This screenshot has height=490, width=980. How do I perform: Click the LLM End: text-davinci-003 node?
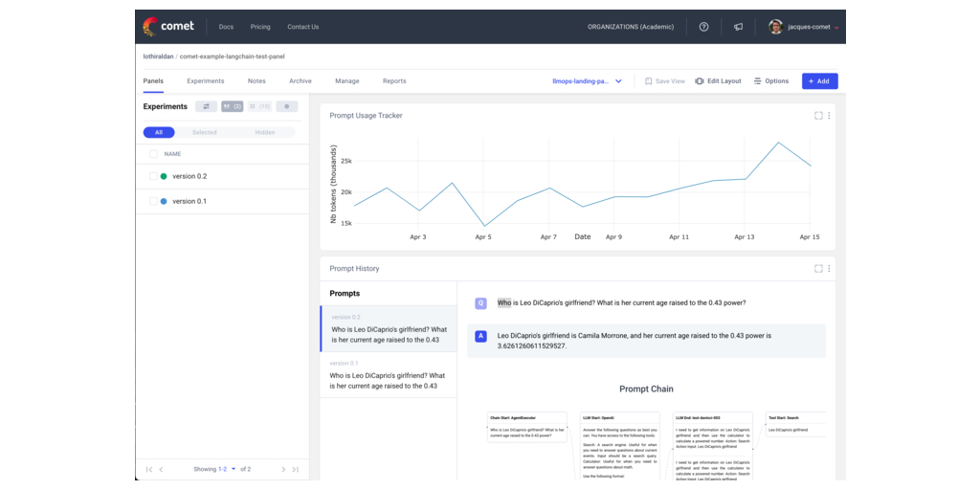tap(712, 447)
